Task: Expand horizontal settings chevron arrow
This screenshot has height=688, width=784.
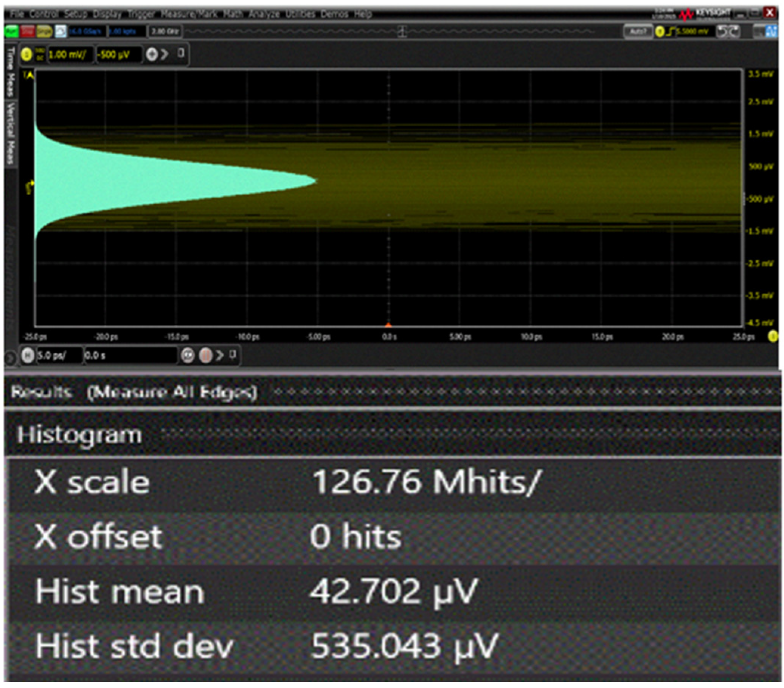Action: tap(219, 355)
